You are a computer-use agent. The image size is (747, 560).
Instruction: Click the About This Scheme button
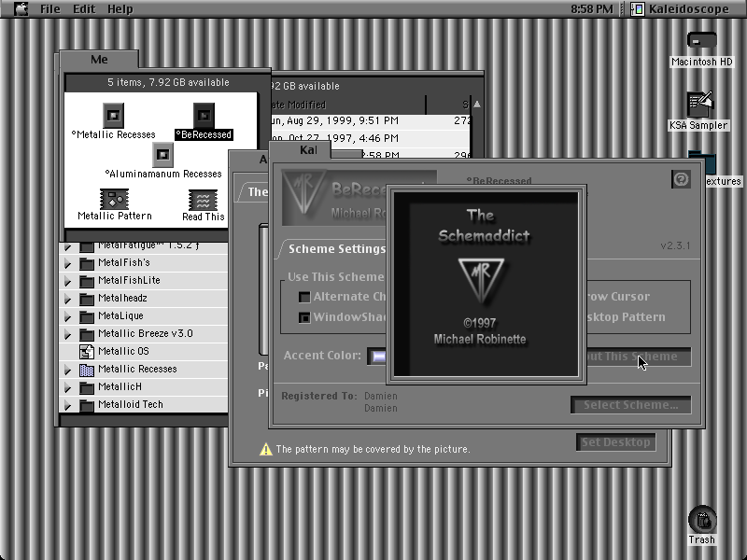[x=639, y=357]
